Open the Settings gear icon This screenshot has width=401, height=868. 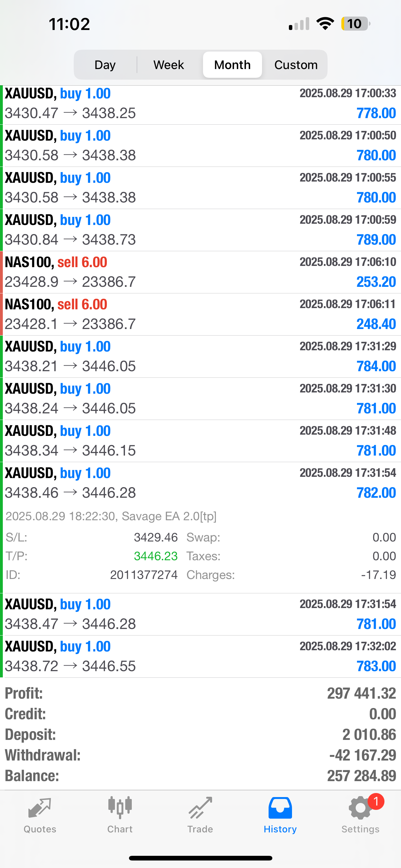tap(359, 808)
